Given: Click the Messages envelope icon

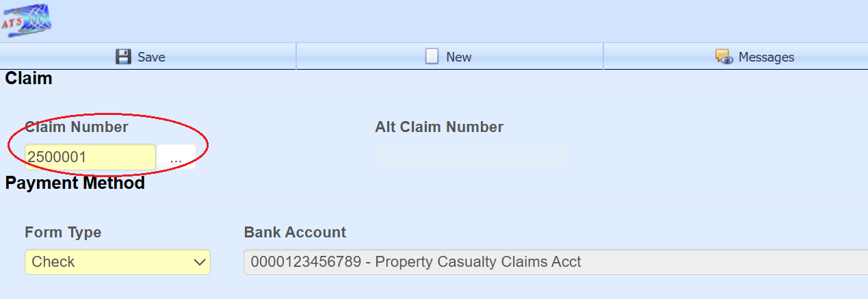Looking at the screenshot, I should pyautogui.click(x=724, y=57).
